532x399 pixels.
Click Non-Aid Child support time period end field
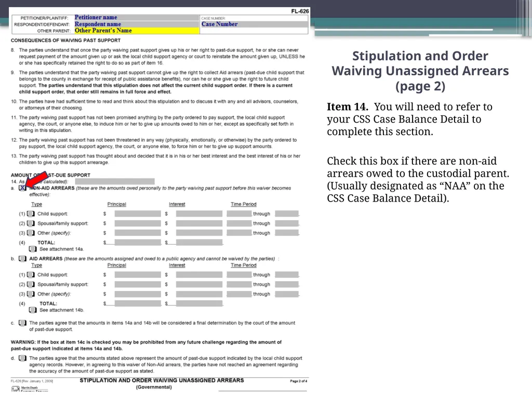[287, 214]
